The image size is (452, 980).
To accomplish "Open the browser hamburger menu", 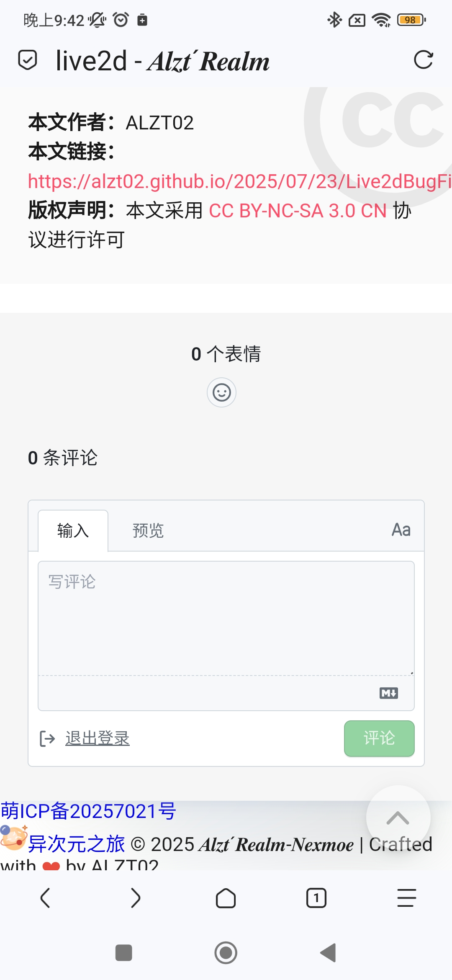I will 406,898.
